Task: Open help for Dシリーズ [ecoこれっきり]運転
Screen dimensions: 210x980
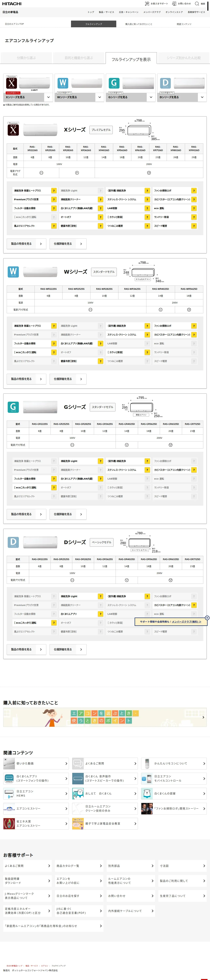Action: tap(54, 623)
